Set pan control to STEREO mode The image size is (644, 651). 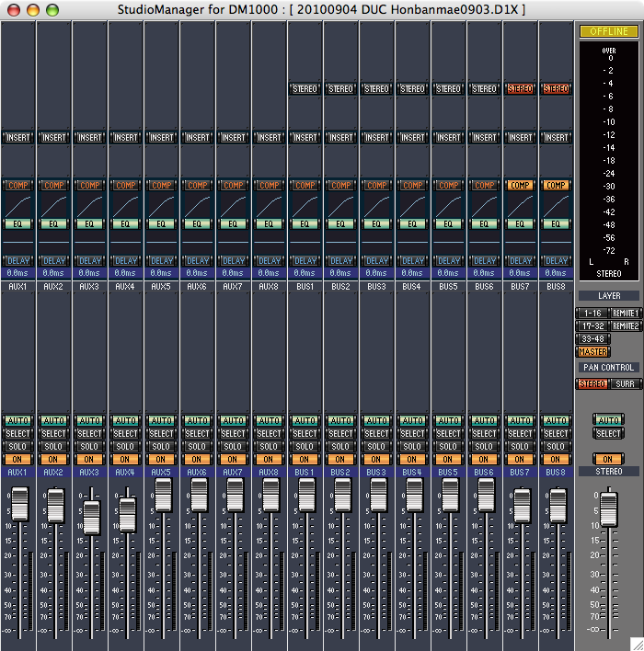point(592,383)
